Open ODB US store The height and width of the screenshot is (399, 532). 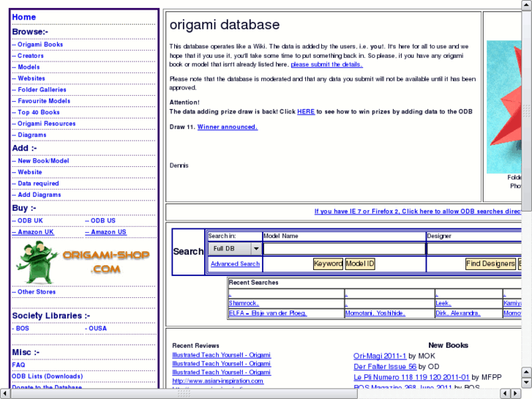click(100, 220)
